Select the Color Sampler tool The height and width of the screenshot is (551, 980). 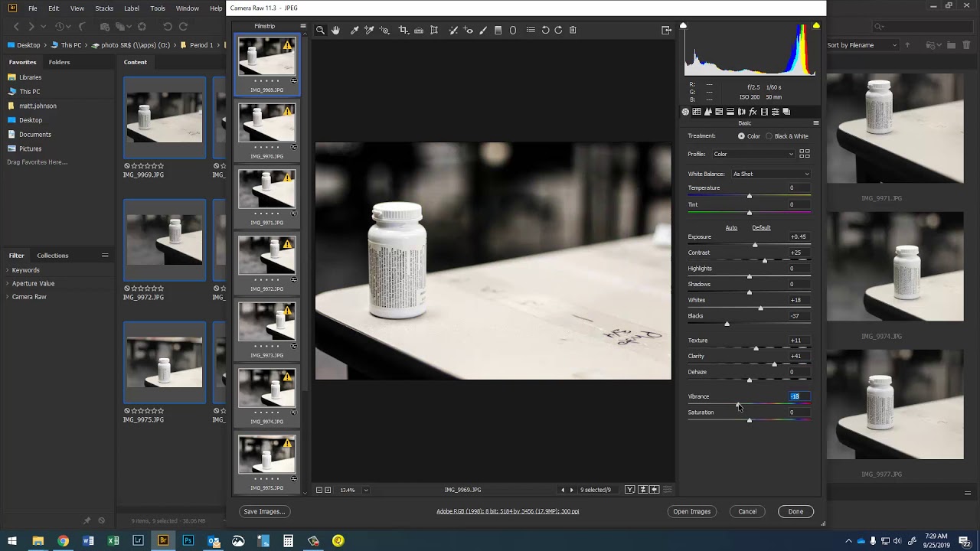tap(369, 30)
